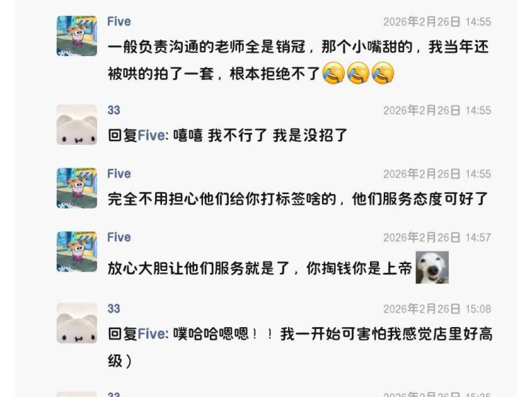Click 33's cat avatar on the 嘻嘻 reply
Image resolution: width=532 pixels, height=397 pixels.
coord(77,125)
